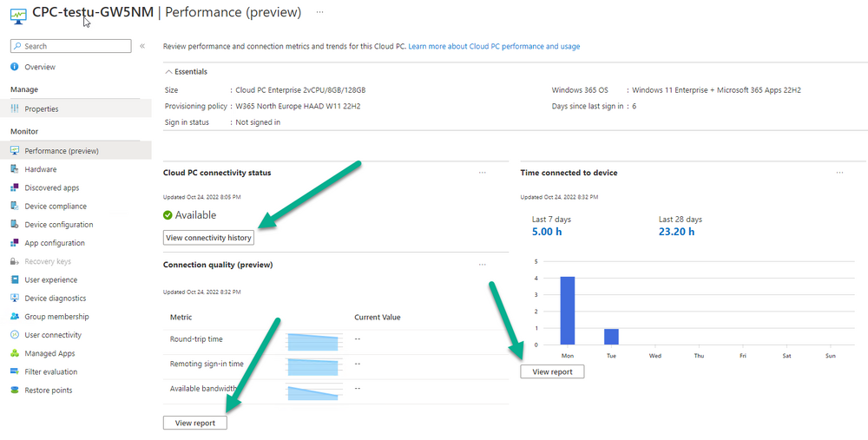
Task: Click the Hardware icon in sidebar
Action: [x=15, y=169]
